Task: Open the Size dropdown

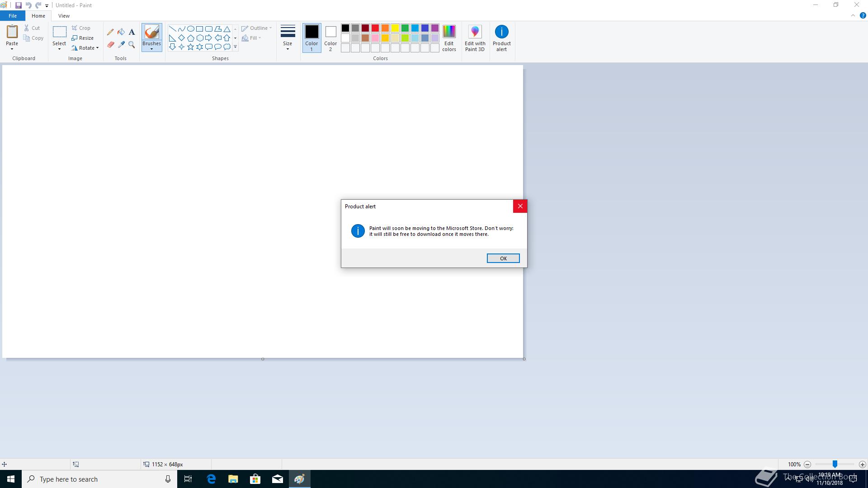Action: coord(288,38)
